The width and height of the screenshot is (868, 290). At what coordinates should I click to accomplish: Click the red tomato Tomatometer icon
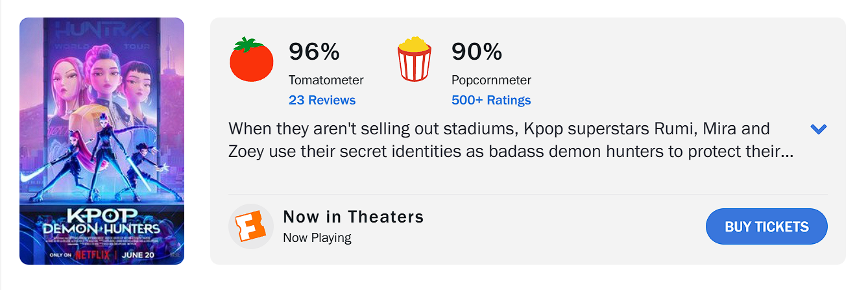pyautogui.click(x=252, y=60)
